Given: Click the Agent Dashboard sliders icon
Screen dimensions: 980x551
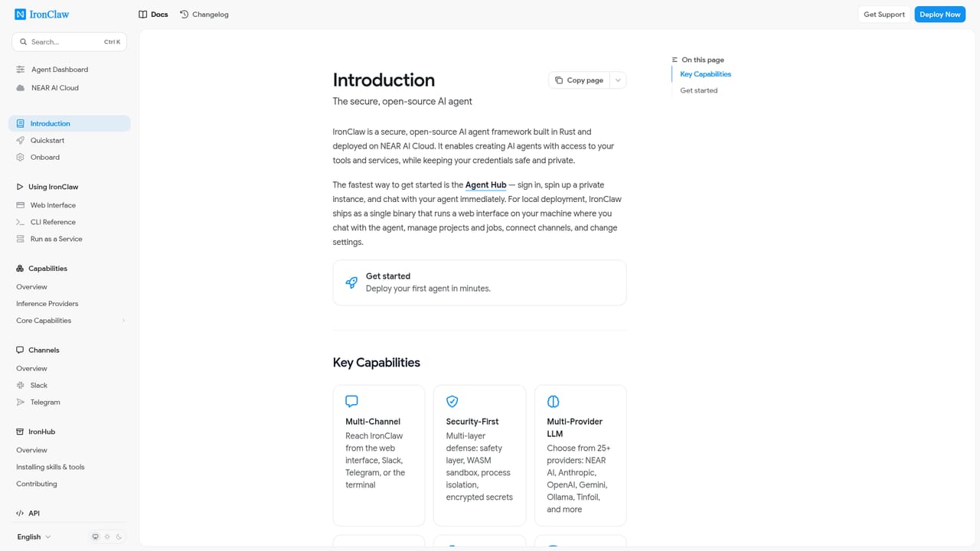Looking at the screenshot, I should point(21,70).
